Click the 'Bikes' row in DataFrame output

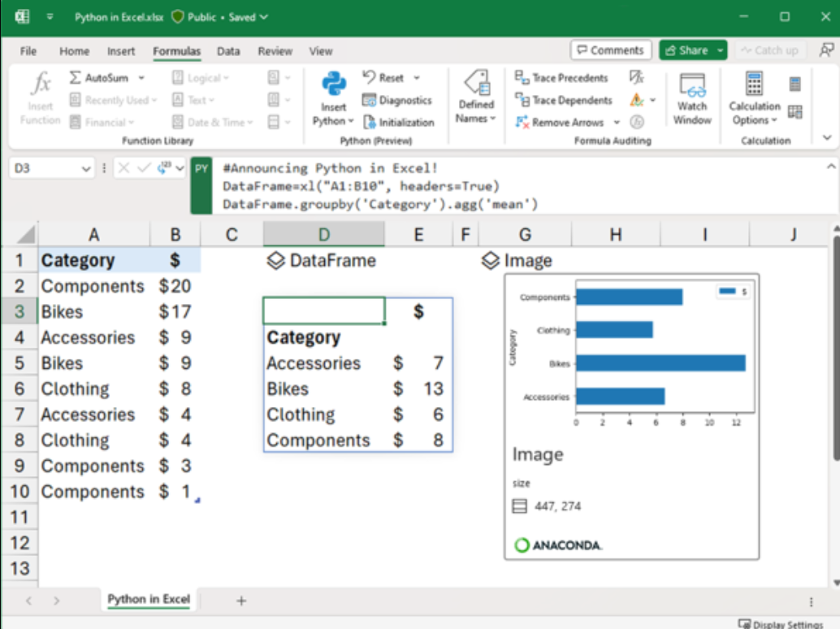(358, 389)
